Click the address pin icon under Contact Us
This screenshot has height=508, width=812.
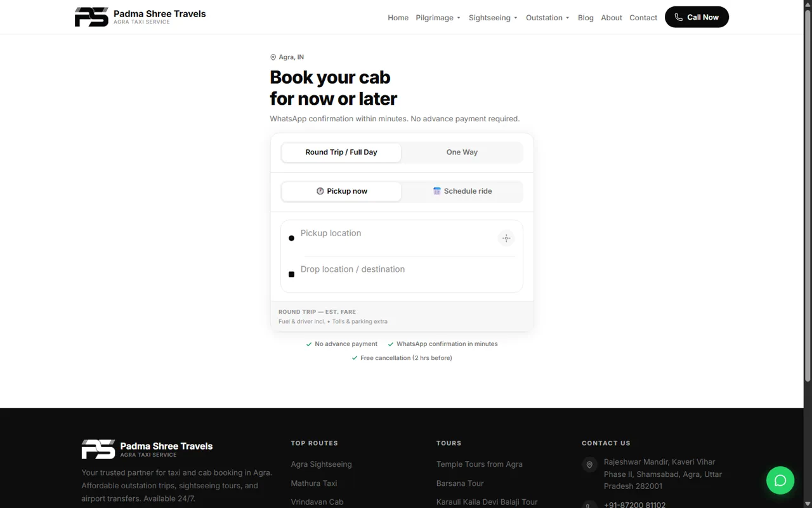(x=589, y=465)
